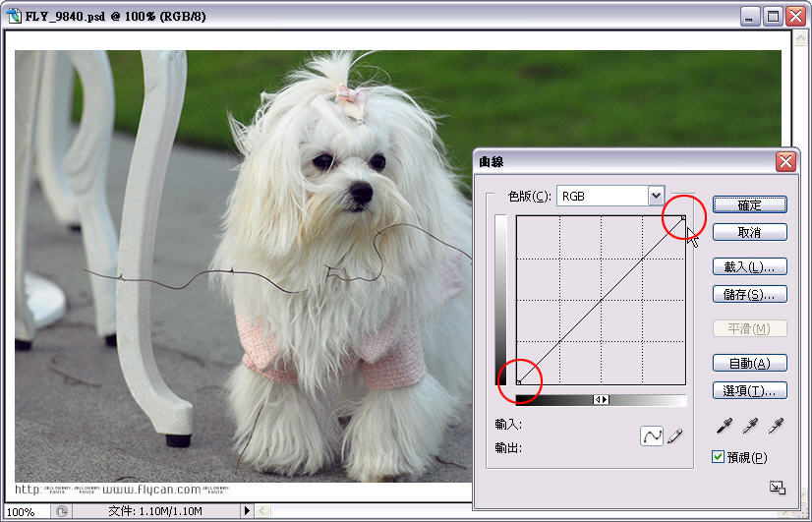The width and height of the screenshot is (812, 522).
Task: Click the horizontal scrollbar left arrow
Action: [262, 511]
